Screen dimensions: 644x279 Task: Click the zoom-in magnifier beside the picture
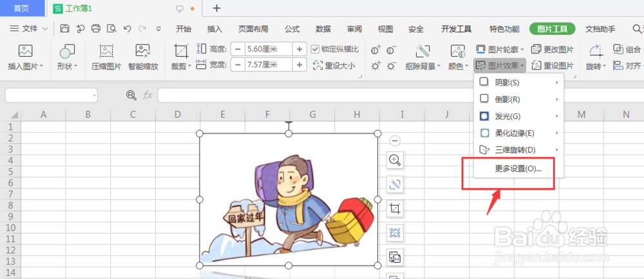tap(395, 160)
